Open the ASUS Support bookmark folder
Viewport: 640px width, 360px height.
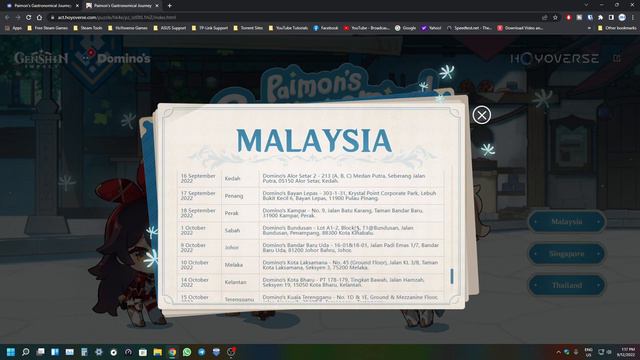[170, 28]
